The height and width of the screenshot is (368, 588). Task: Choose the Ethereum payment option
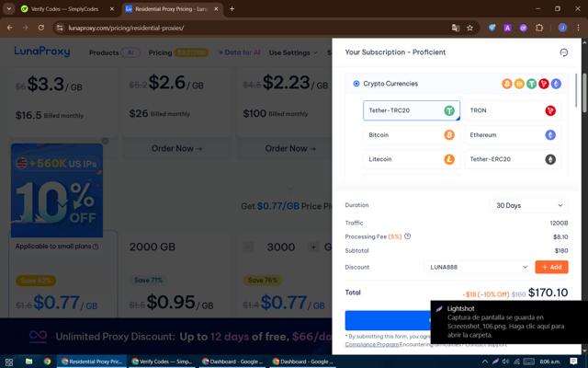point(513,135)
